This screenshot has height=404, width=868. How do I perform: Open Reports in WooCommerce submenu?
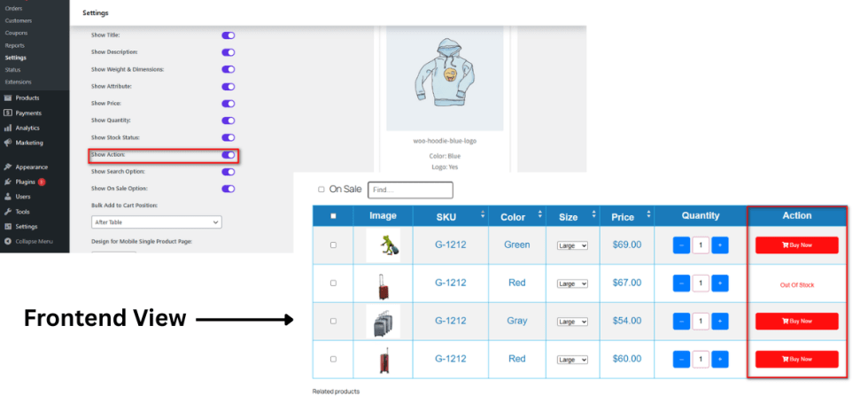click(x=15, y=45)
